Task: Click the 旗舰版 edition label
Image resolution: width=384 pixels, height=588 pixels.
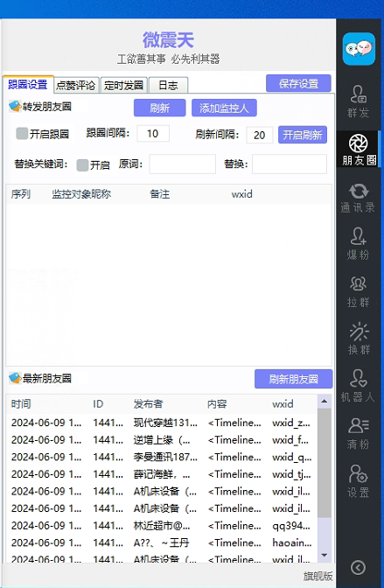Action: 318,577
